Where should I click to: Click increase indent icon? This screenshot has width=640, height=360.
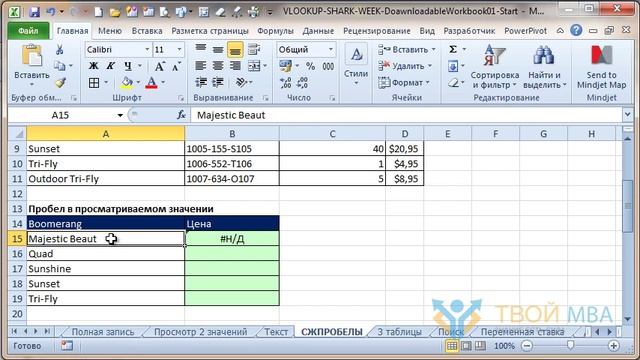[218, 82]
